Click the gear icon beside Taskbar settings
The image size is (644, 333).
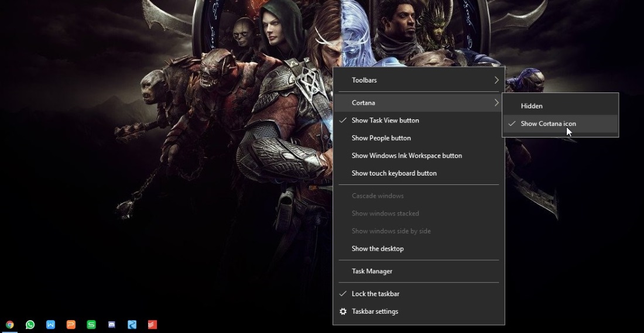click(x=343, y=311)
